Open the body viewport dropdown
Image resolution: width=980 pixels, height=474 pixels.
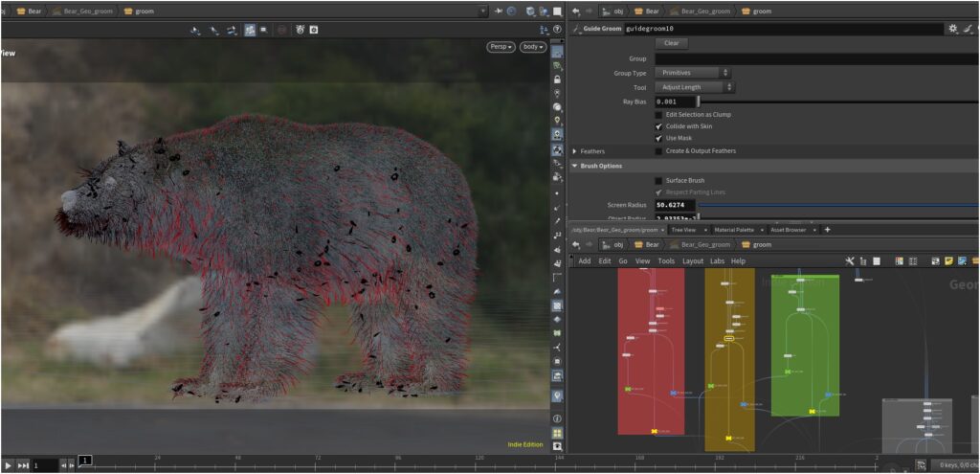click(533, 47)
